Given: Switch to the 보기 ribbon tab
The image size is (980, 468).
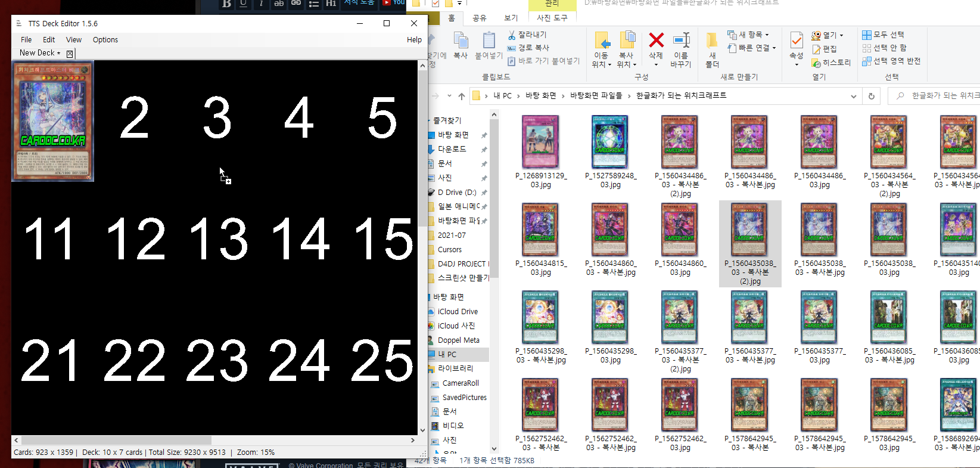Looking at the screenshot, I should click(x=511, y=18).
